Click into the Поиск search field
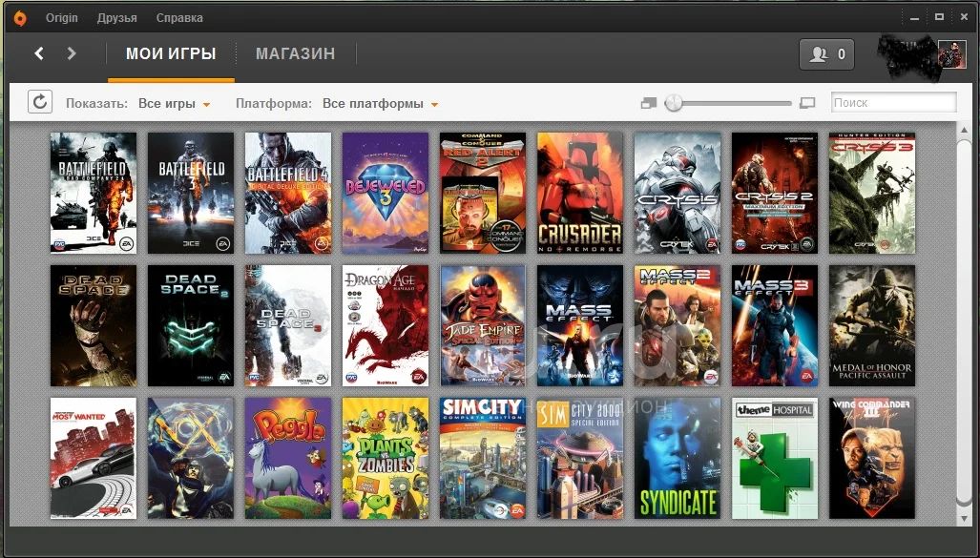 (894, 102)
